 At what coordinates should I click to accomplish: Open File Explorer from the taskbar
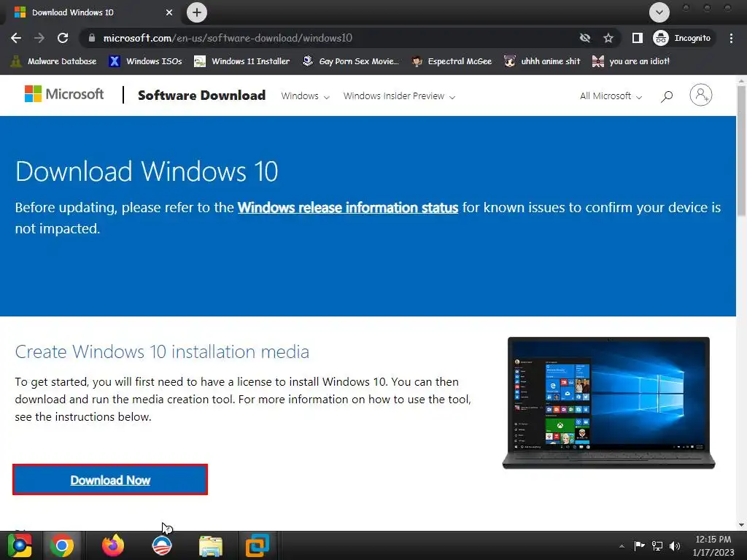[211, 545]
